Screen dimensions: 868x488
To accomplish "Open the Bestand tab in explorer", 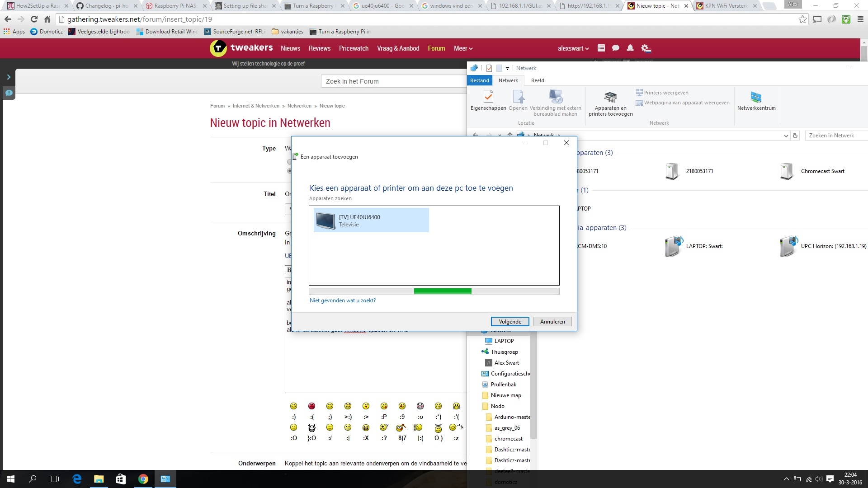I will coord(479,80).
